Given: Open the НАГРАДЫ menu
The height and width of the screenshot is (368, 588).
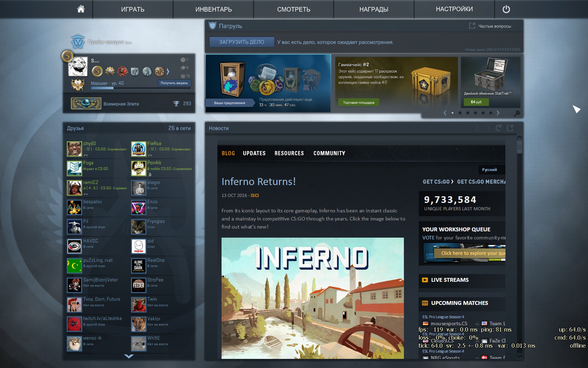Looking at the screenshot, I should pos(374,9).
